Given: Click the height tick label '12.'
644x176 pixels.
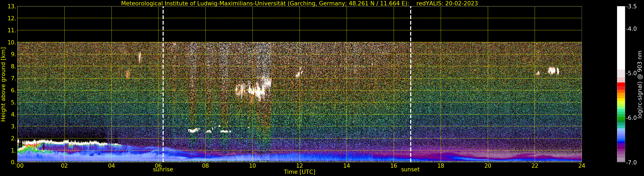Looking at the screenshot, I should [12, 18].
